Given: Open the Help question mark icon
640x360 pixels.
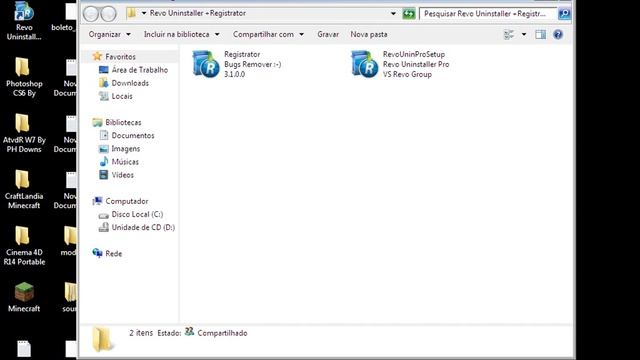Looking at the screenshot, I should pos(558,34).
